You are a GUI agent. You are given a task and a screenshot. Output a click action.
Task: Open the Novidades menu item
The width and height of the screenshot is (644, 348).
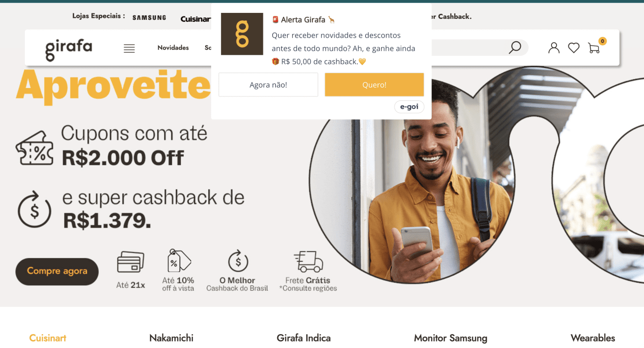tap(173, 48)
